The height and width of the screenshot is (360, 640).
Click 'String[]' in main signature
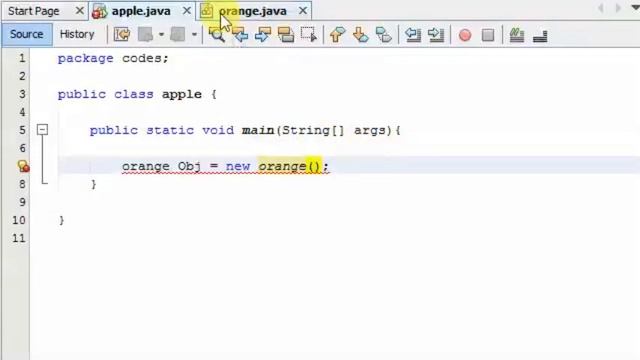point(313,130)
